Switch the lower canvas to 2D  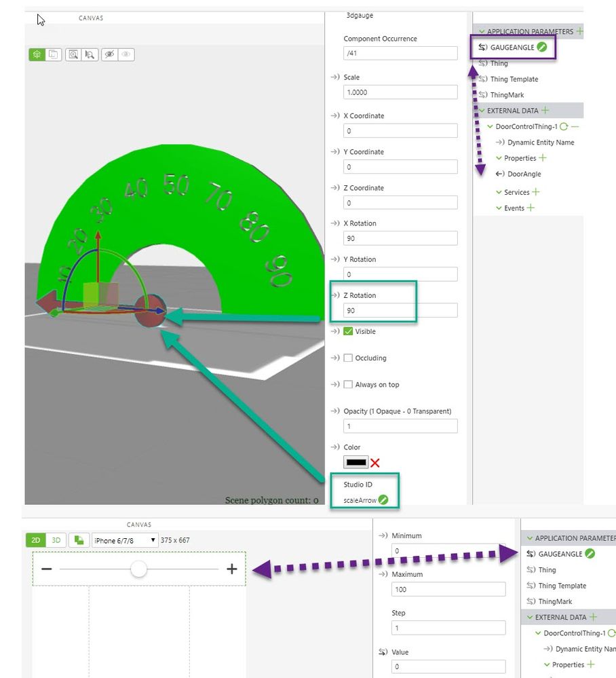36,540
